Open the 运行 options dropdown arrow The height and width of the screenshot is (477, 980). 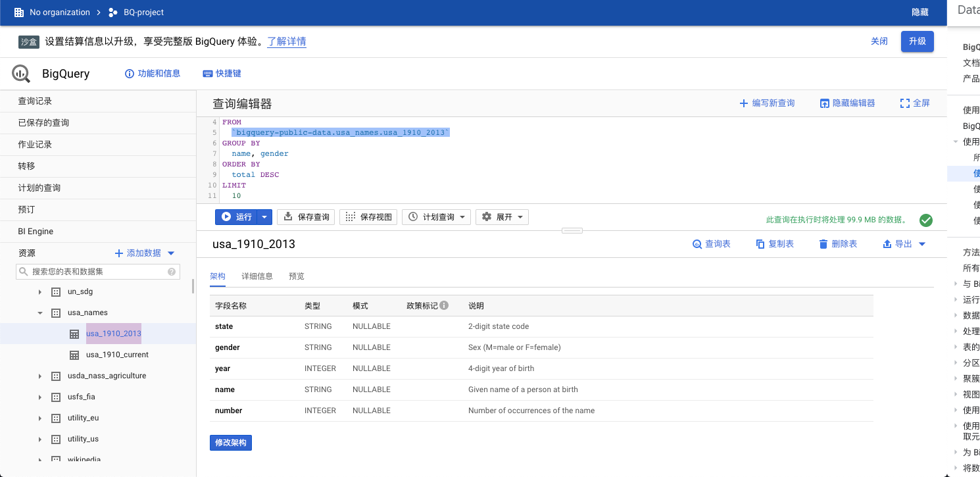coord(264,216)
